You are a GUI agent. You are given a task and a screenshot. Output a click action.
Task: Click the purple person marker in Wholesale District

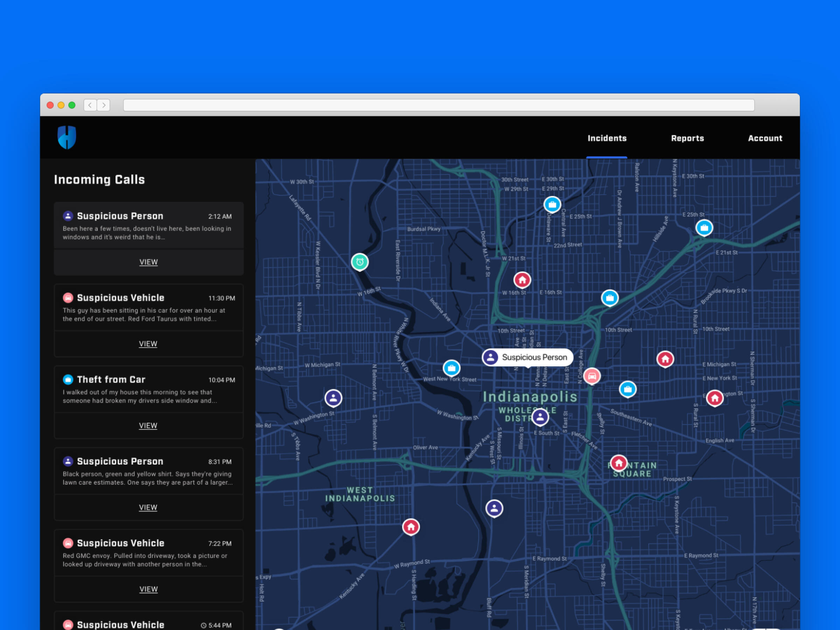pos(540,416)
